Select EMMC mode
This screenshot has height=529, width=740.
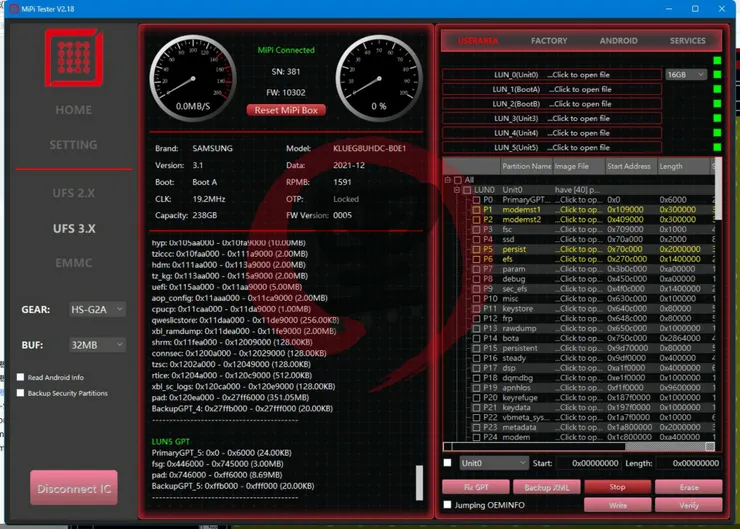click(x=74, y=263)
